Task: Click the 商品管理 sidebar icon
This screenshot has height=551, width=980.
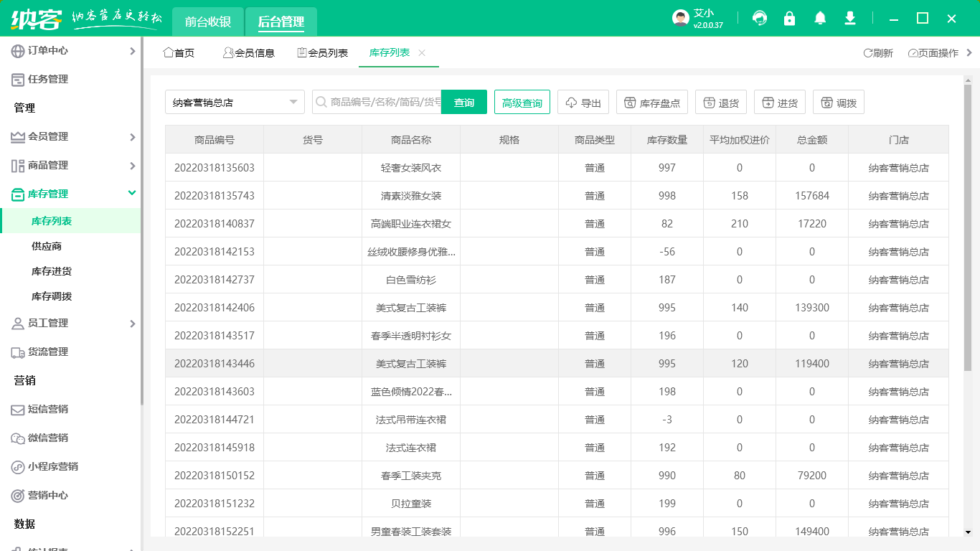Action: coord(18,166)
